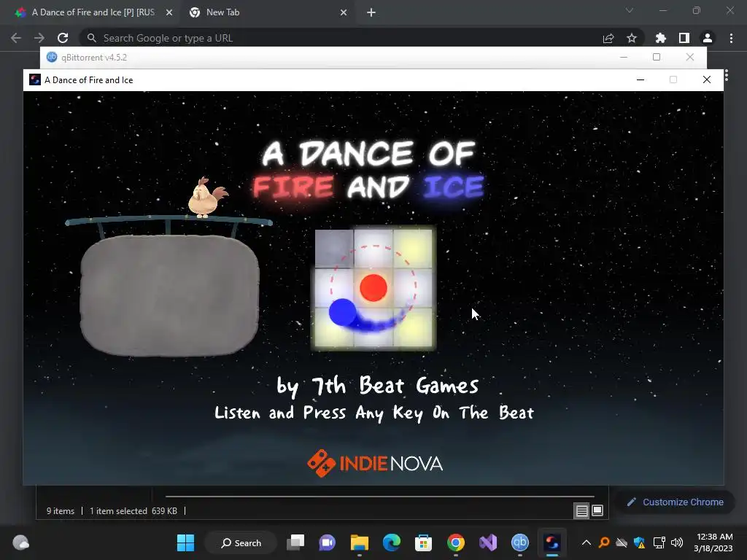This screenshot has width=747, height=560.
Task: Open weather widget in taskbar corner
Action: [20, 542]
